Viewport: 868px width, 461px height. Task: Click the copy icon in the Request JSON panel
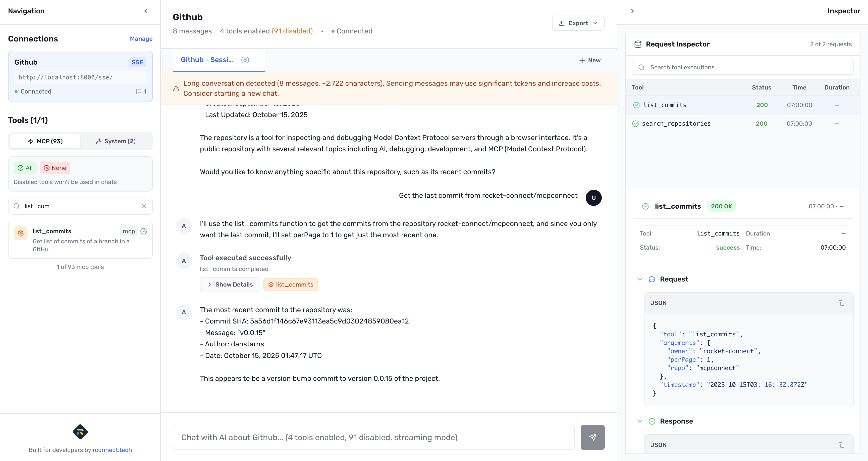[841, 303]
